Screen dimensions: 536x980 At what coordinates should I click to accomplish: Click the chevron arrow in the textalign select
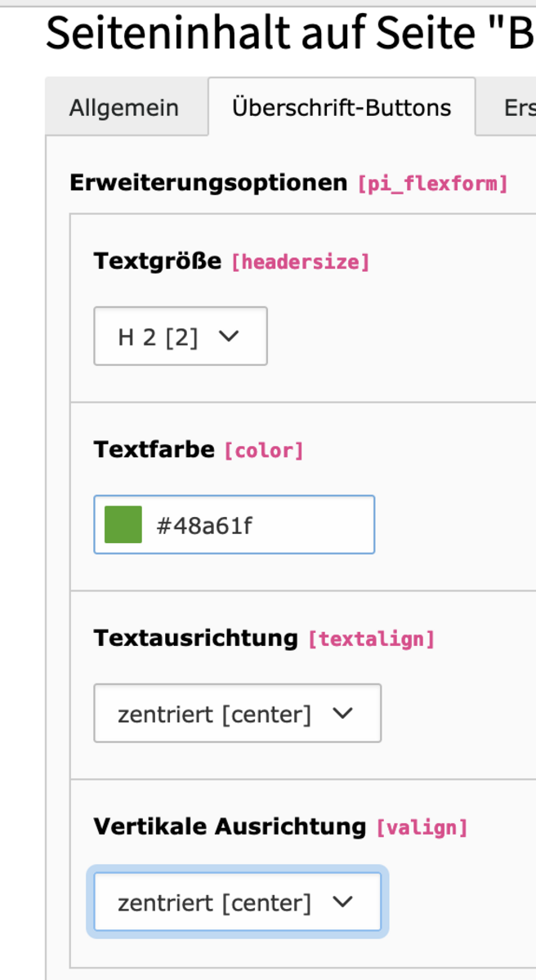343,713
